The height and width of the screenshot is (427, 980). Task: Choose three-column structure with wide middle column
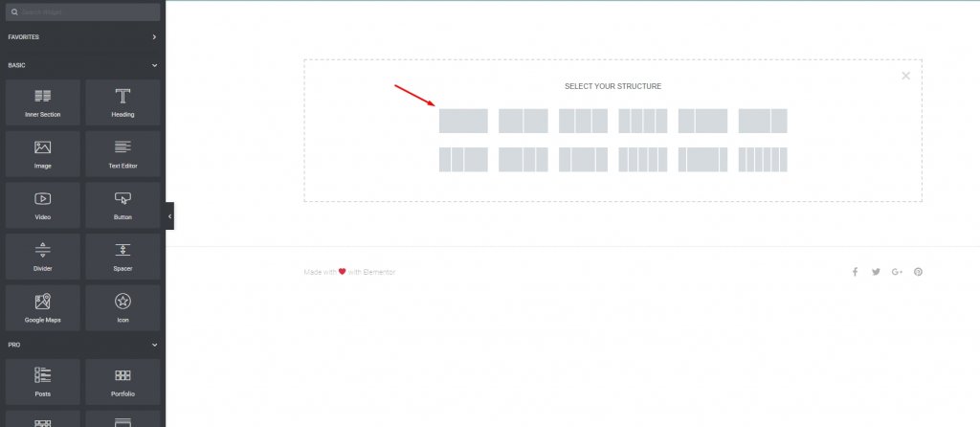pyautogui.click(x=583, y=160)
